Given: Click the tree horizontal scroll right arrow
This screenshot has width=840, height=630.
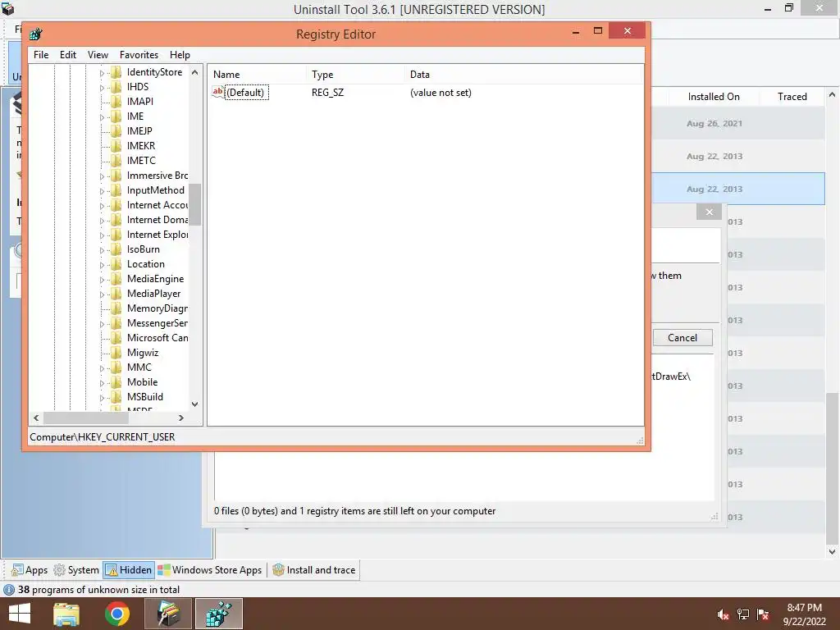Looking at the screenshot, I should click(x=181, y=418).
